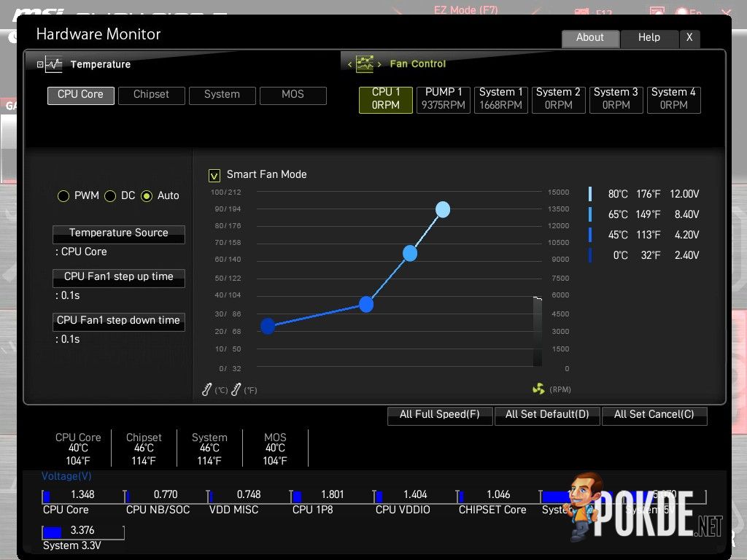Select System 1 fan
This screenshot has width=747, height=560.
[500, 99]
